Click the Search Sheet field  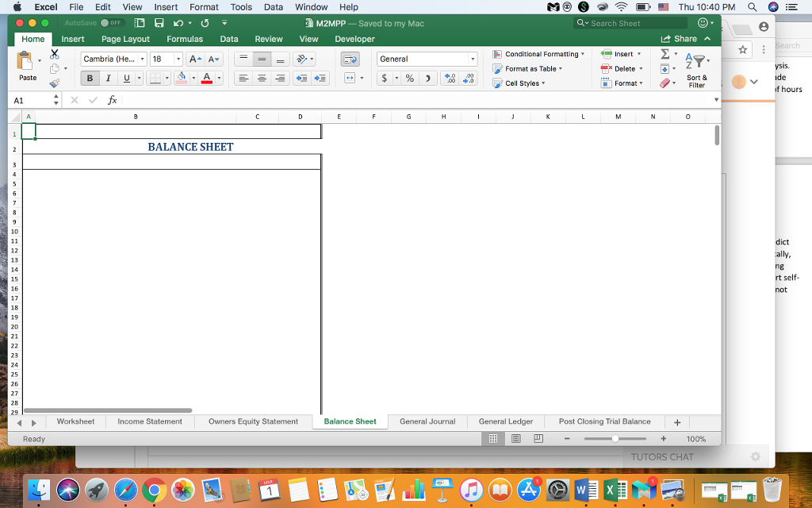[x=630, y=23]
